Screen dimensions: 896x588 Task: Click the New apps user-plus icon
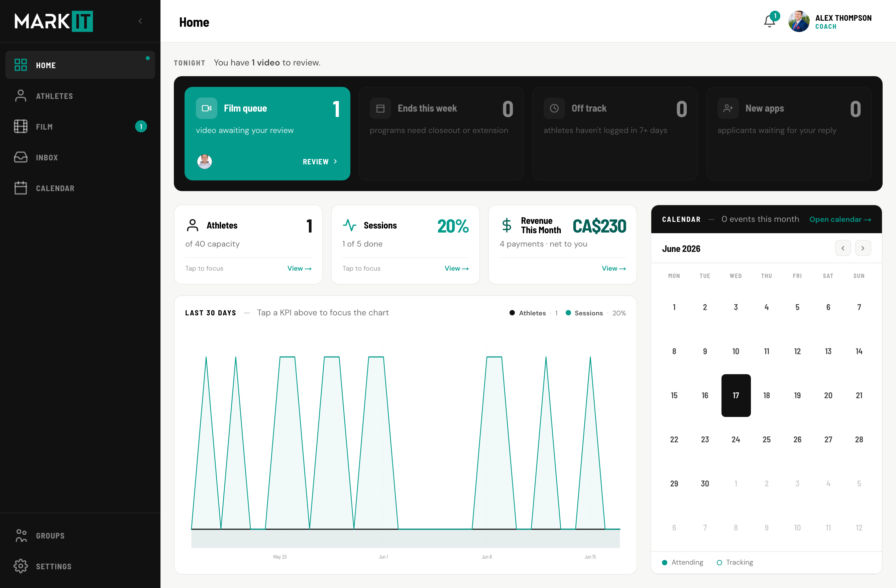pos(728,108)
